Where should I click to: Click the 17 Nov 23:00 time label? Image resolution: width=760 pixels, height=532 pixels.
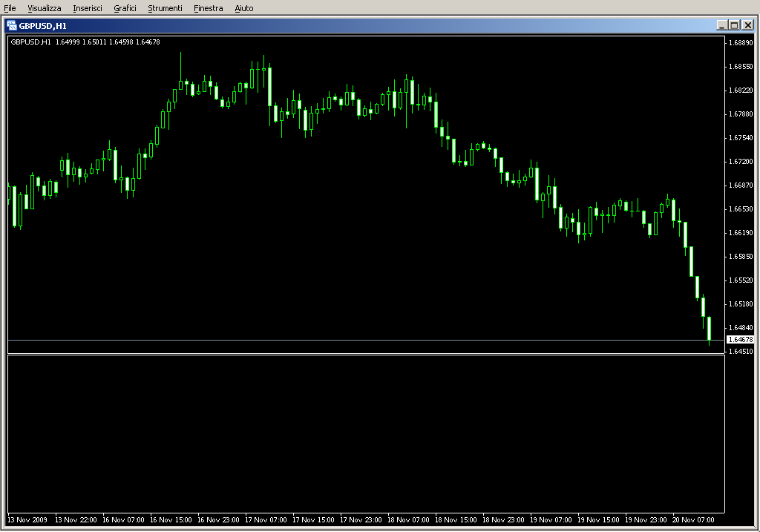(361, 520)
